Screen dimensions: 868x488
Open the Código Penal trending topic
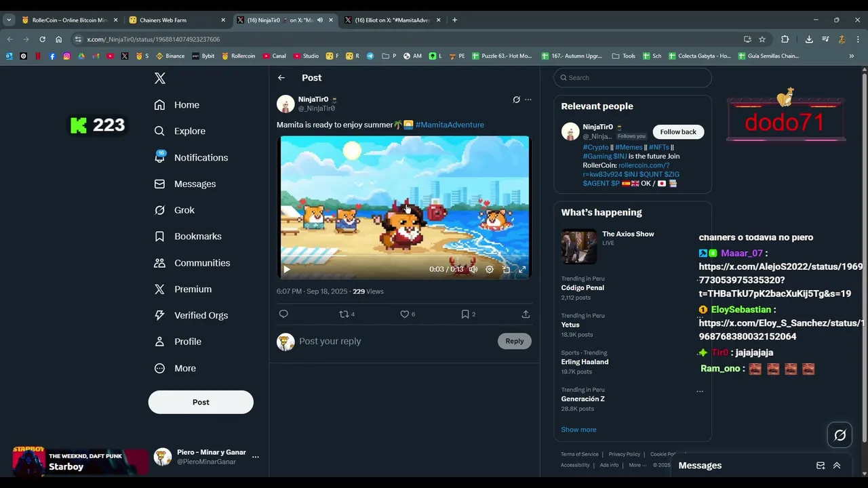pyautogui.click(x=583, y=287)
